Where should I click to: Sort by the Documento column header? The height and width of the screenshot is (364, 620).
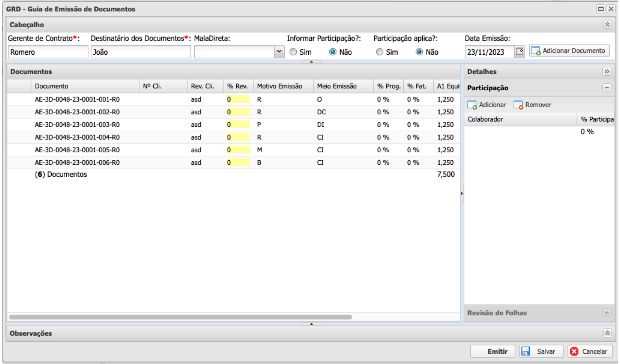[x=84, y=86]
